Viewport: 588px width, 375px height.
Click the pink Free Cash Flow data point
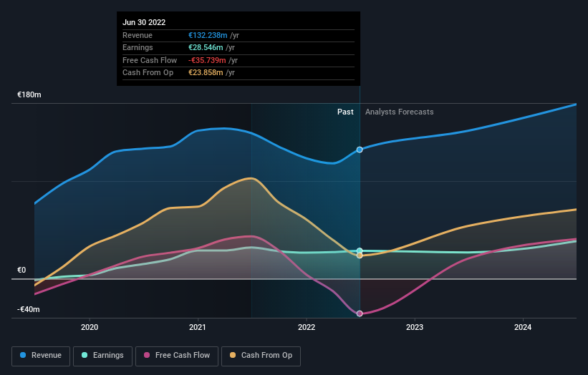pos(360,313)
